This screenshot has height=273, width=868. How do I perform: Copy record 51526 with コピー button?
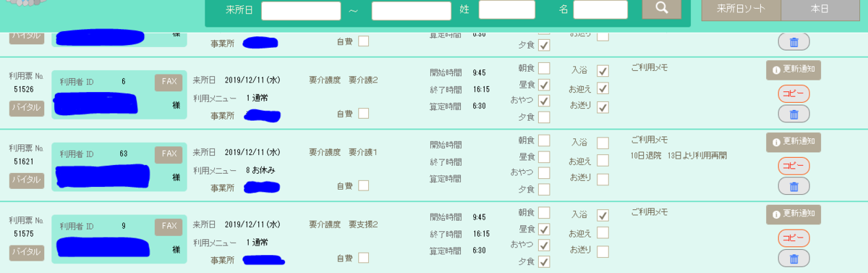(793, 93)
